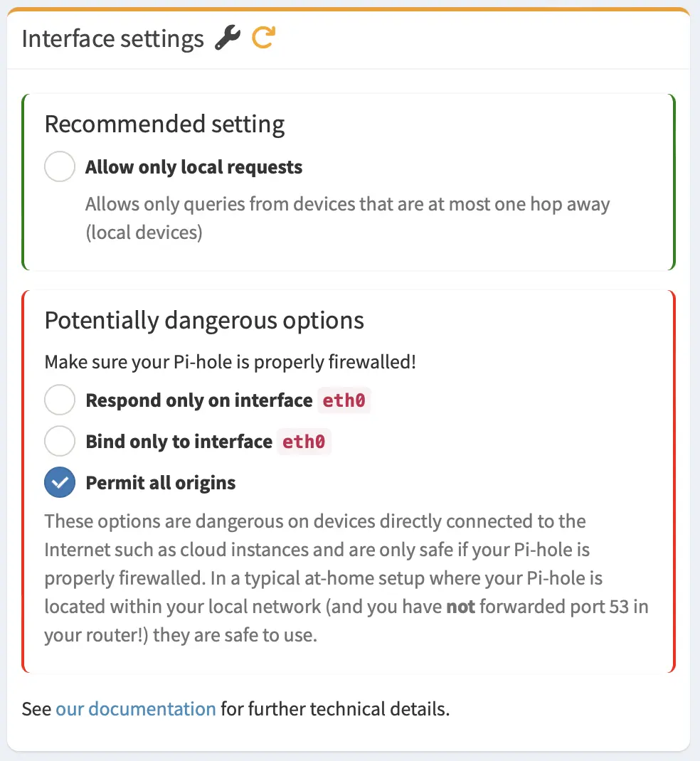The width and height of the screenshot is (700, 761).
Task: Select Respond only on interface eth0
Action: point(60,400)
